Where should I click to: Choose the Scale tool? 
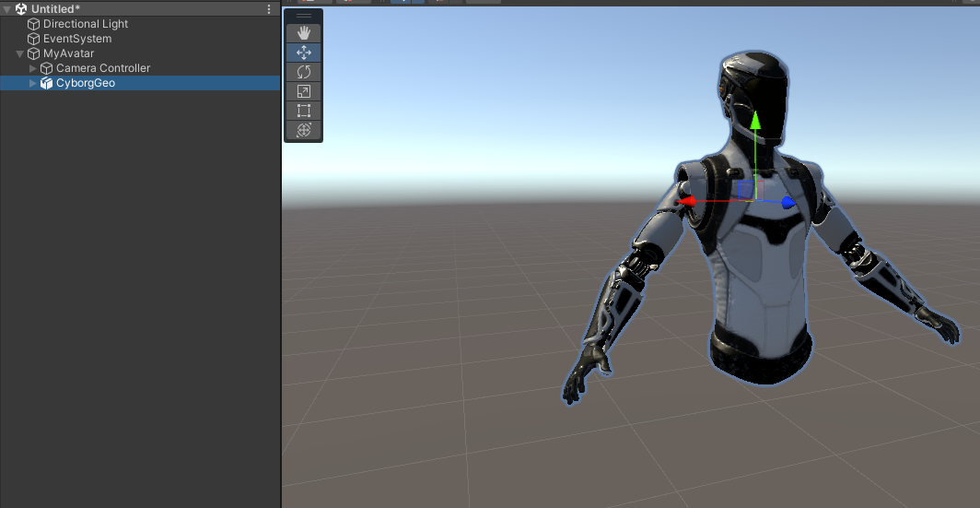point(304,91)
